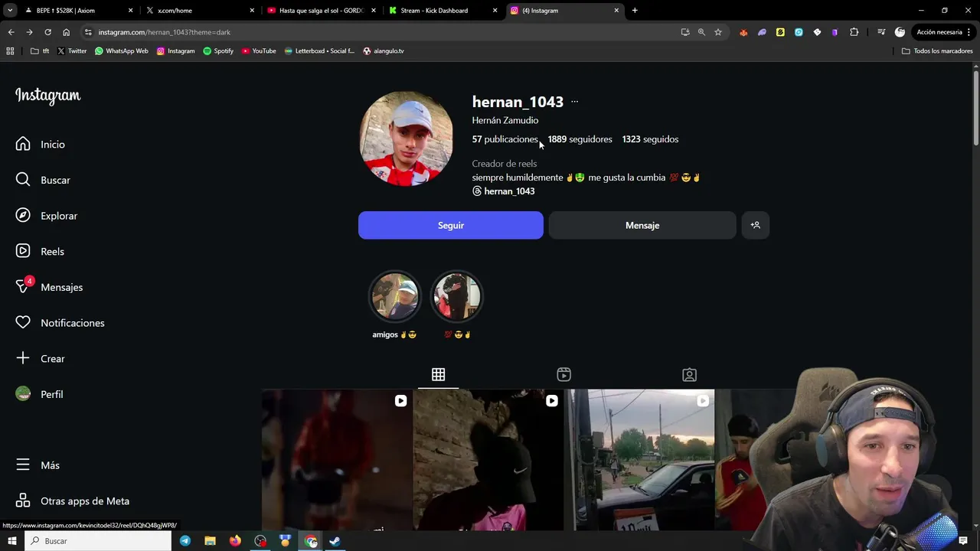
Task: Open a new browser tab
Action: coord(635,11)
